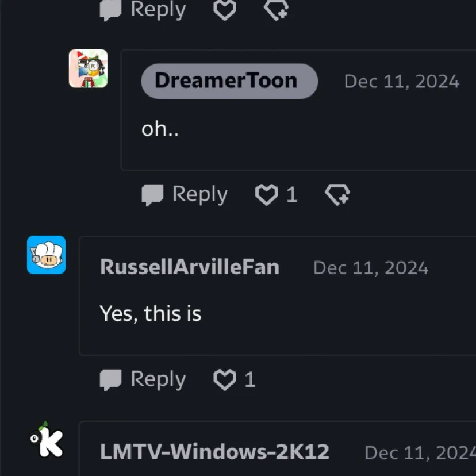
Task: Click the heart icon on the top comment
Action: pos(225,10)
